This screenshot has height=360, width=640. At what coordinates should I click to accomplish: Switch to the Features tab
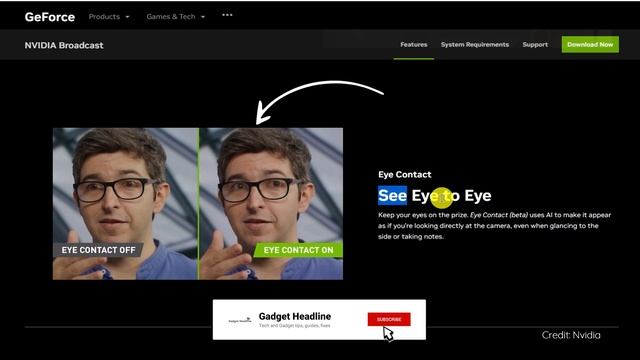[413, 44]
